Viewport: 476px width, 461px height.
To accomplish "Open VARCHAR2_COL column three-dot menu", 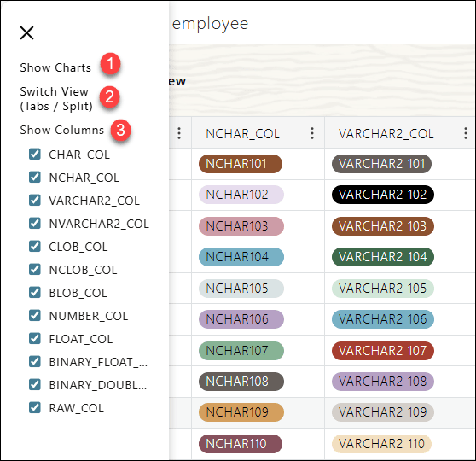I will (x=466, y=133).
